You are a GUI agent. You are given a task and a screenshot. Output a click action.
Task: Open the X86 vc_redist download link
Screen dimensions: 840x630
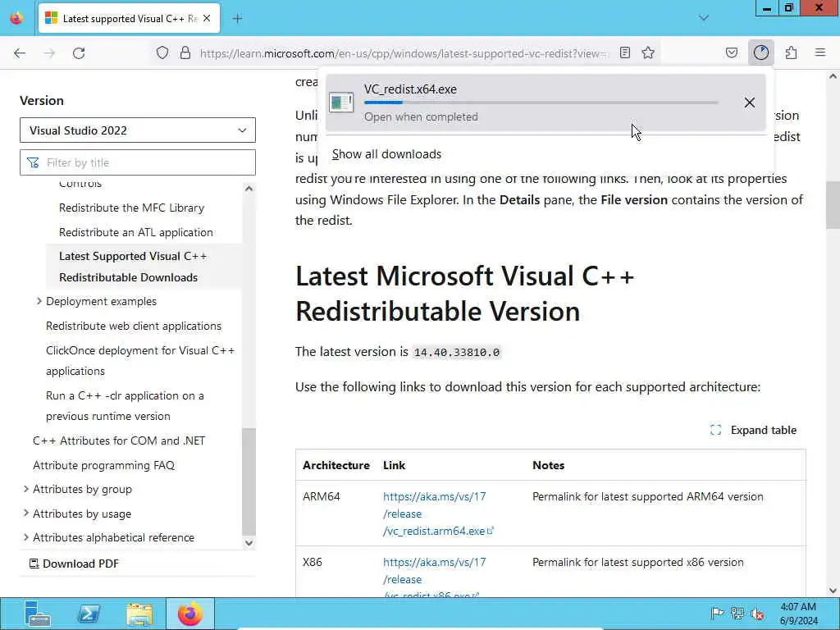click(435, 578)
